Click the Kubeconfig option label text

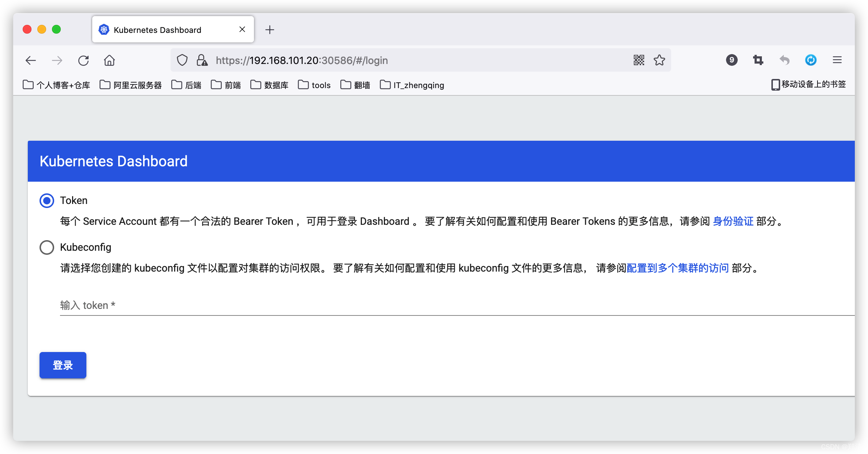86,247
